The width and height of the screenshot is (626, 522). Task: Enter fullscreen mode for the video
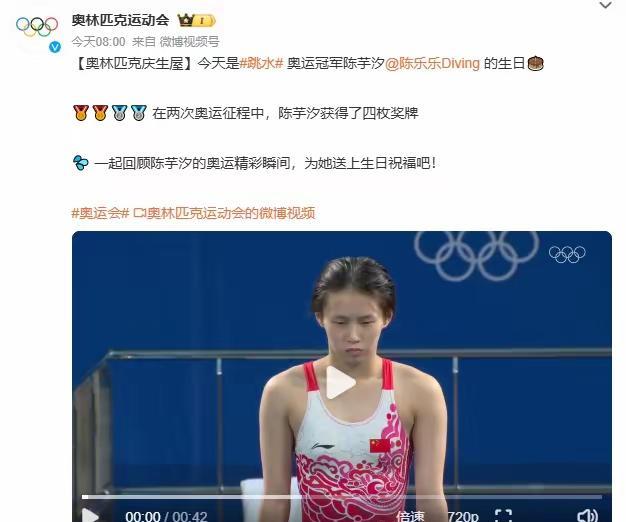coord(503,516)
